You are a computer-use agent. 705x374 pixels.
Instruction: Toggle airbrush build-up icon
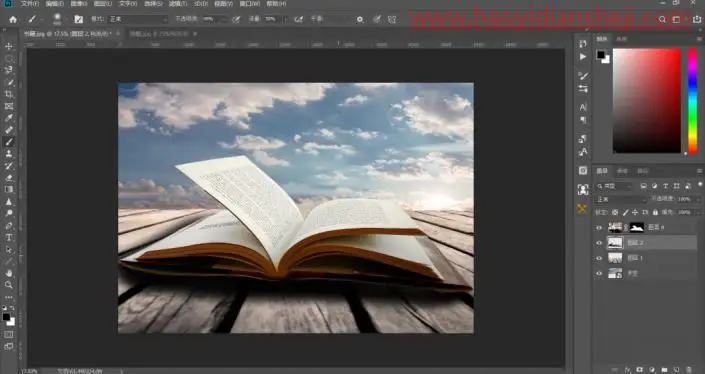(298, 19)
